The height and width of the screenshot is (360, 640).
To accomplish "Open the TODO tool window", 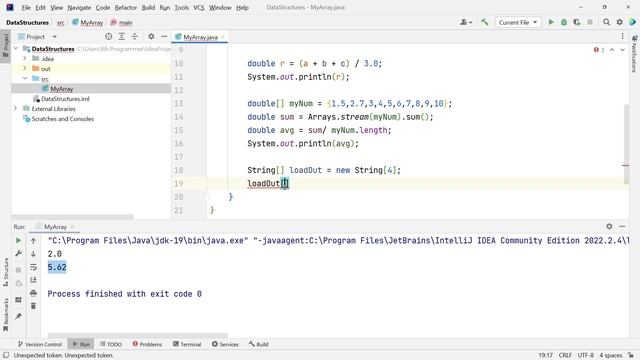I will click(111, 344).
